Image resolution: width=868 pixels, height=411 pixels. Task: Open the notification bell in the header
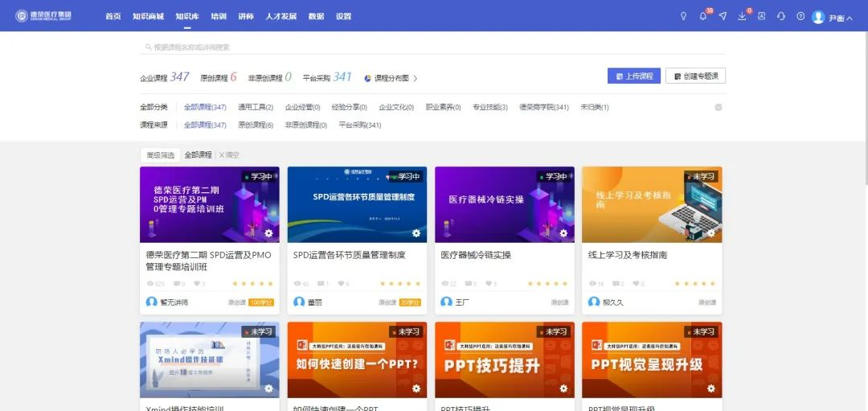click(703, 16)
